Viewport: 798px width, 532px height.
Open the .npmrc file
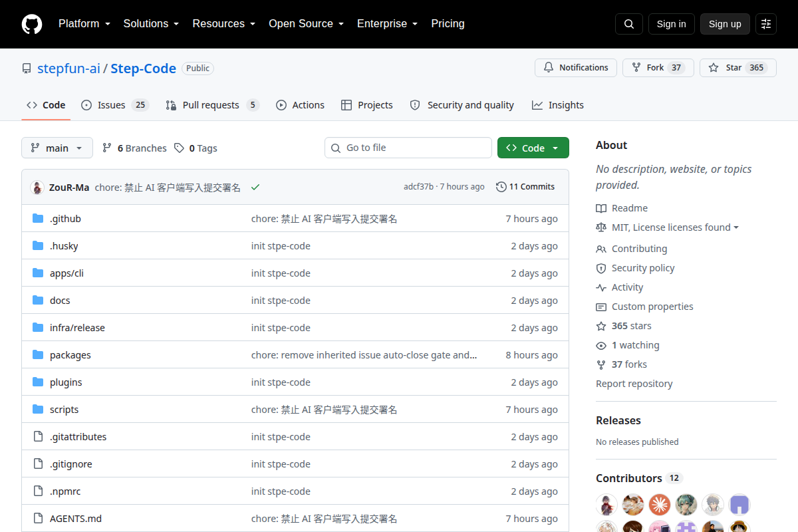[65, 491]
